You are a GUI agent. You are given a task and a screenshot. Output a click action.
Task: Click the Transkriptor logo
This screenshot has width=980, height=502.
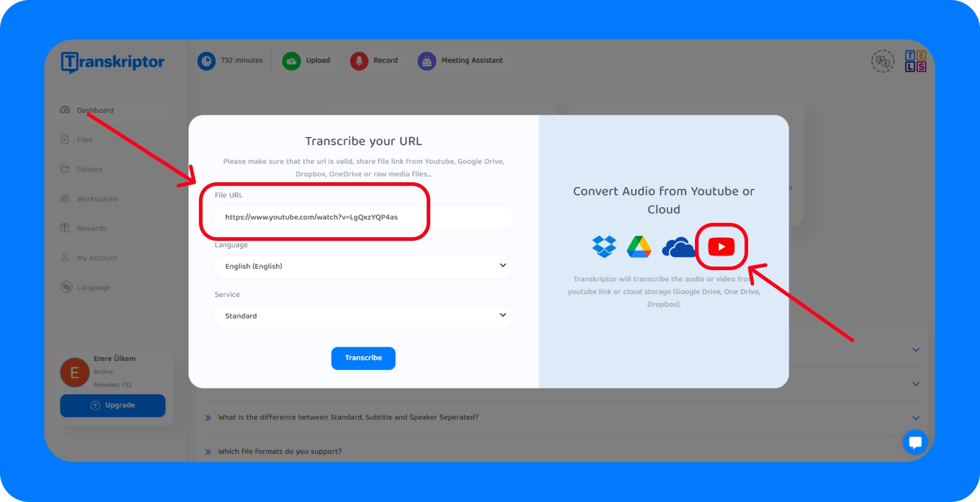pos(113,62)
